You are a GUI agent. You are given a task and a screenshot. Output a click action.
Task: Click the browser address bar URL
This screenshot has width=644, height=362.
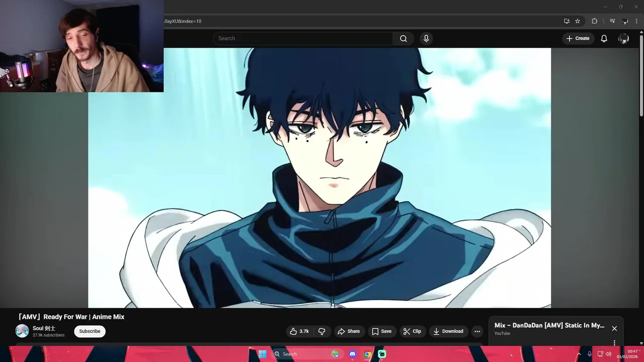182,21
